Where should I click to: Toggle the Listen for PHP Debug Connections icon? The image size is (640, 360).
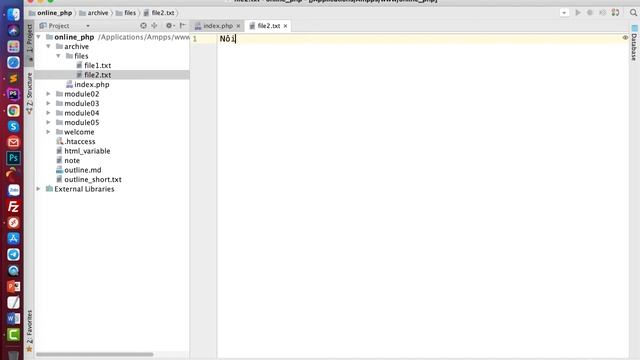pyautogui.click(x=615, y=13)
